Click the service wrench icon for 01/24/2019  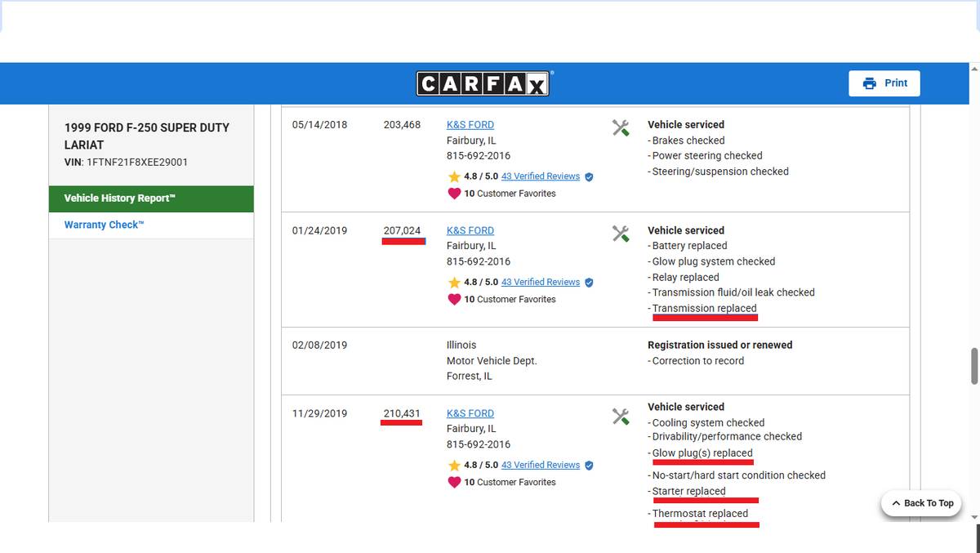click(621, 234)
